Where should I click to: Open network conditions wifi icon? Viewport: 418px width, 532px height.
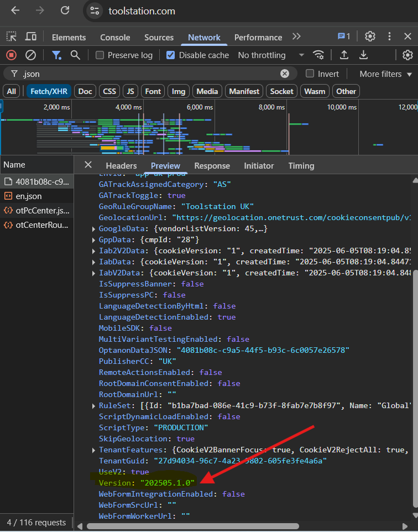[x=318, y=55]
